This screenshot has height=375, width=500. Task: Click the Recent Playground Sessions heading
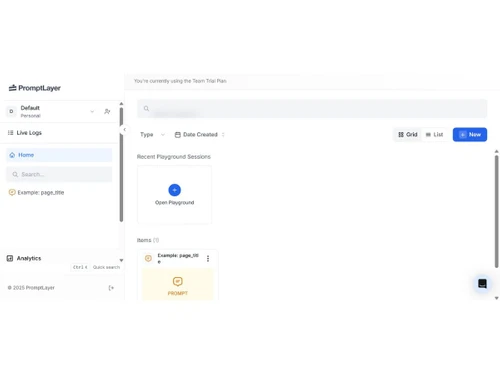[174, 157]
